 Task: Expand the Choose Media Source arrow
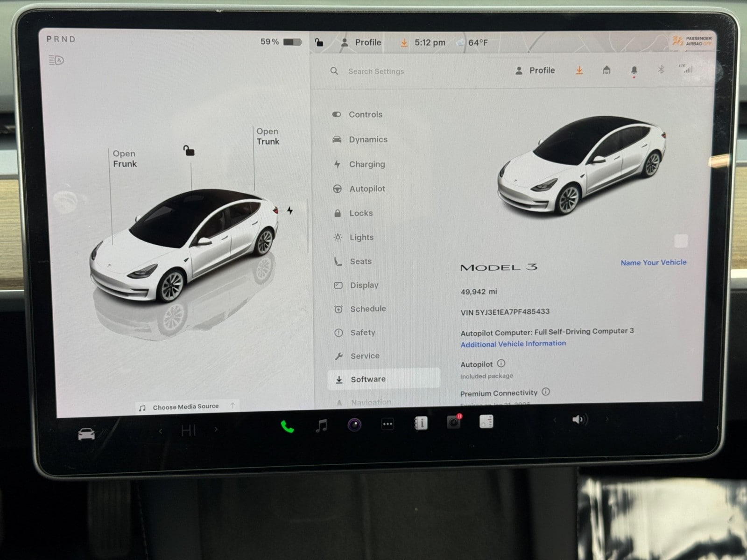233,406
